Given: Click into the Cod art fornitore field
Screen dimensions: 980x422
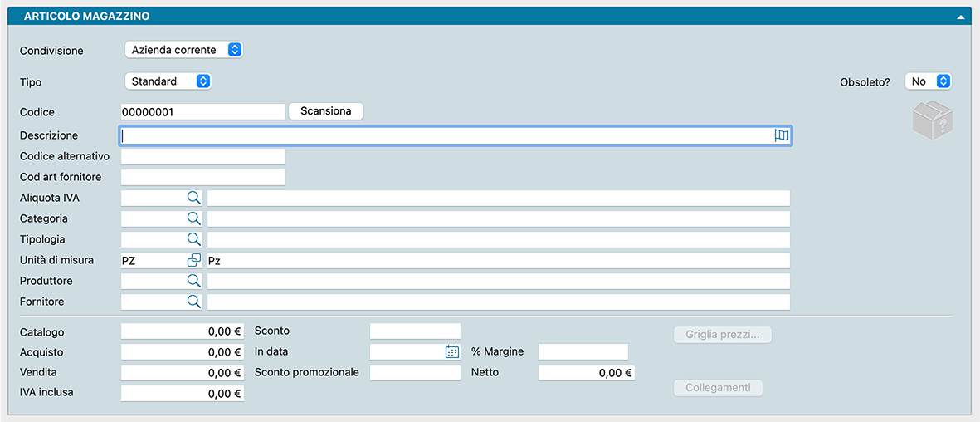Looking at the screenshot, I should tap(203, 177).
